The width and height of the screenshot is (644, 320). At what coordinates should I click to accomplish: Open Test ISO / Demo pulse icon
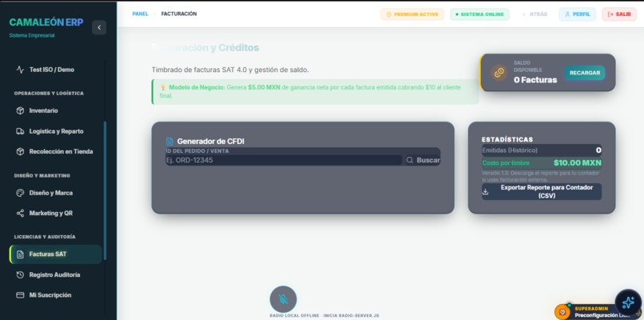tap(20, 70)
